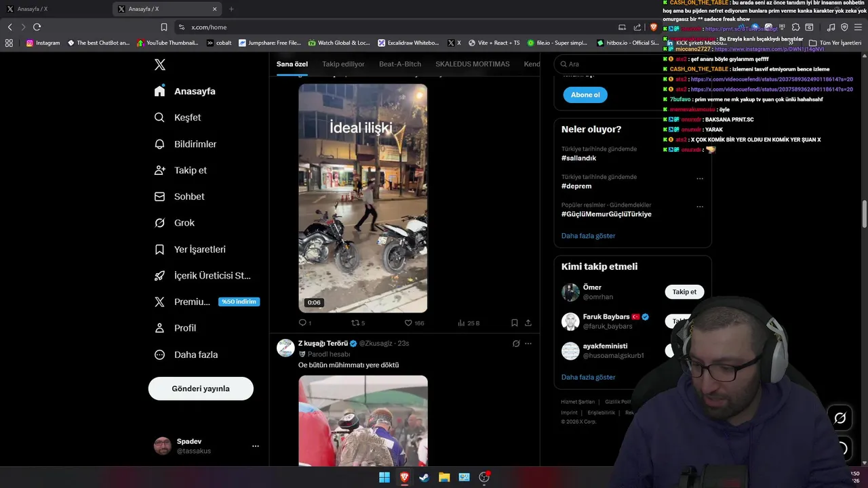Viewport: 868px width, 488px height.
Task: Reply to the İdeal ilişki video post
Action: (x=305, y=323)
